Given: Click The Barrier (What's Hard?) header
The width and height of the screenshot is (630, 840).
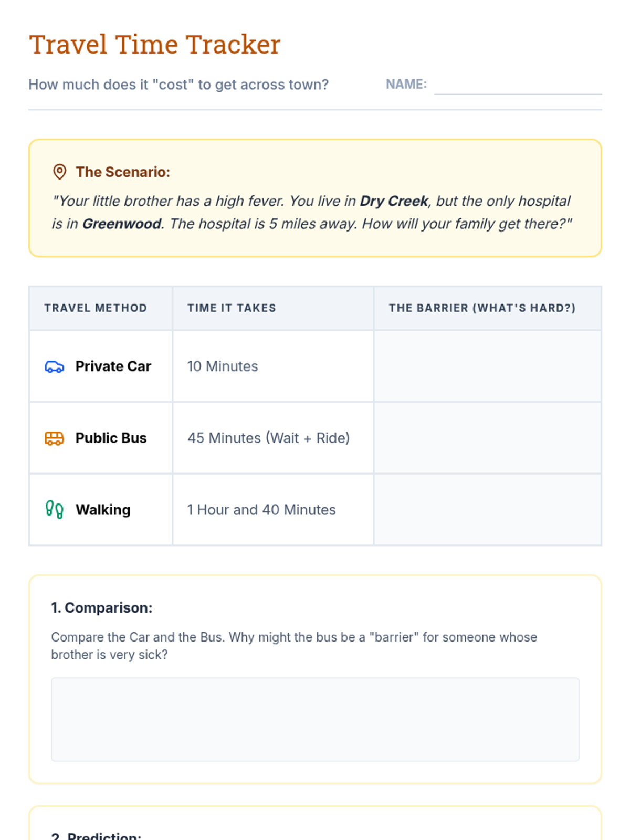Looking at the screenshot, I should tap(482, 308).
